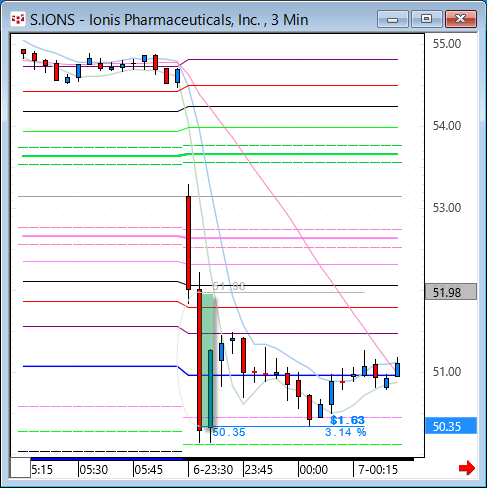The image size is (487, 488).
Task: Click the 55.00 price axis label
Action: 447,44
